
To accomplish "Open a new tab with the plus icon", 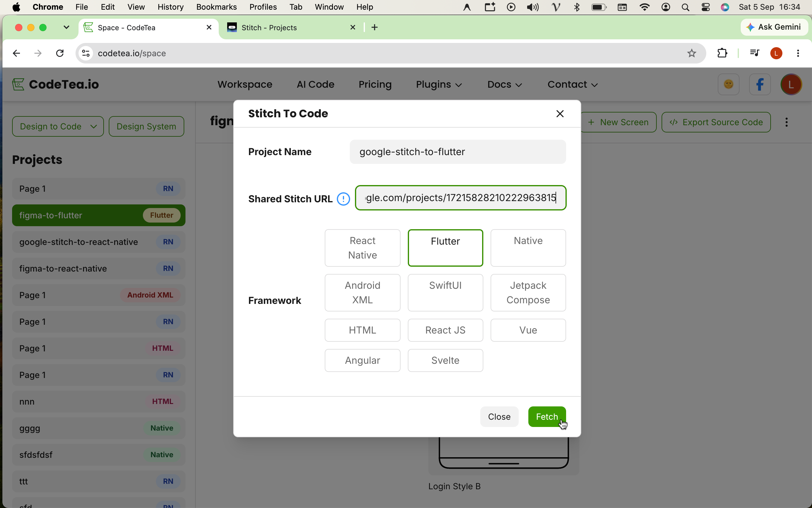I will (375, 27).
